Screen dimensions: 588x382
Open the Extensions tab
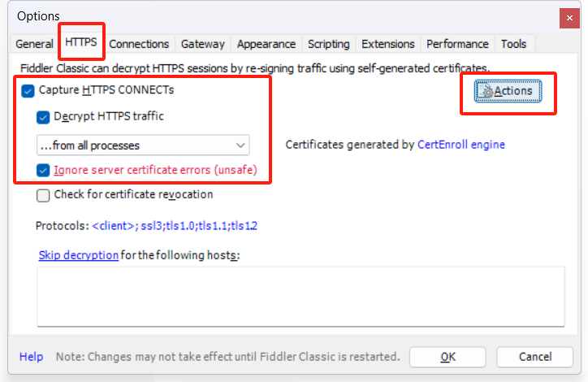[387, 44]
